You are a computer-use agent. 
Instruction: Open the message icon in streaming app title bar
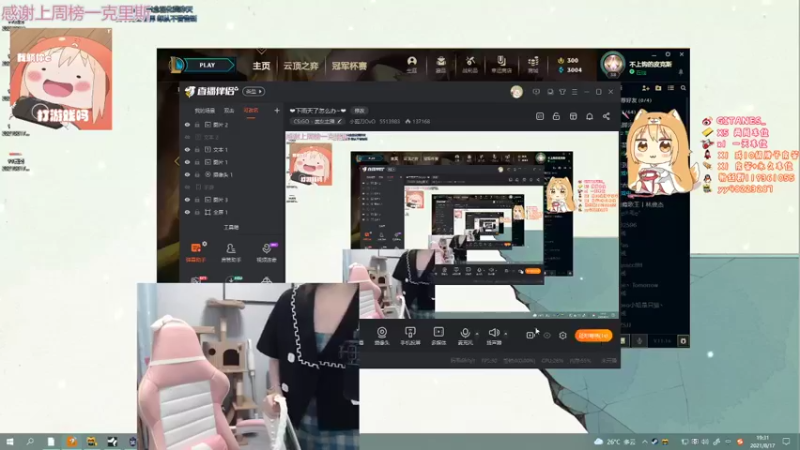(x=536, y=92)
